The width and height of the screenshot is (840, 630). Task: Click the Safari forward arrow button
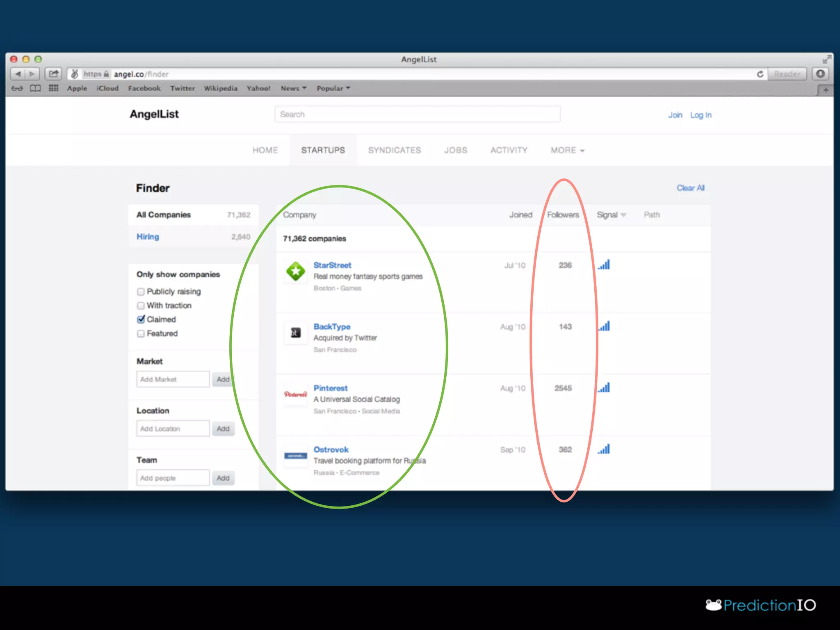coord(32,74)
